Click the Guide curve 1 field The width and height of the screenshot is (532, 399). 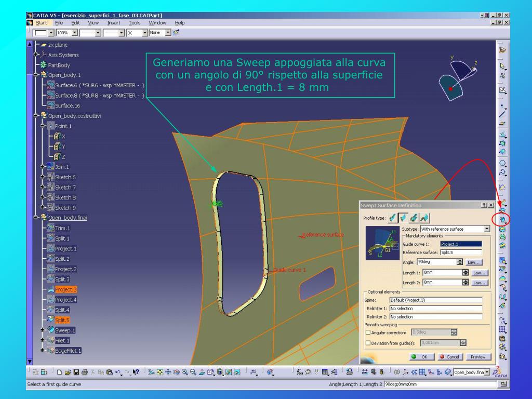(461, 244)
